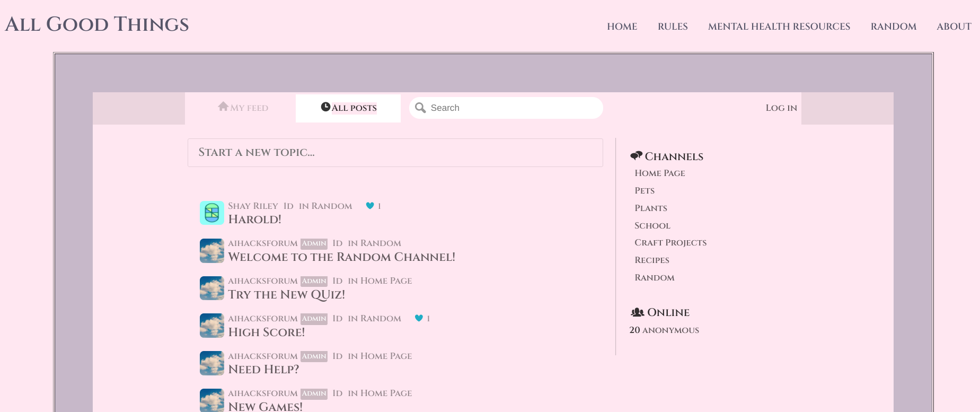Viewport: 980px width, 412px height.
Task: Open avatar next to Welcome to Random Channel post
Action: (x=212, y=250)
